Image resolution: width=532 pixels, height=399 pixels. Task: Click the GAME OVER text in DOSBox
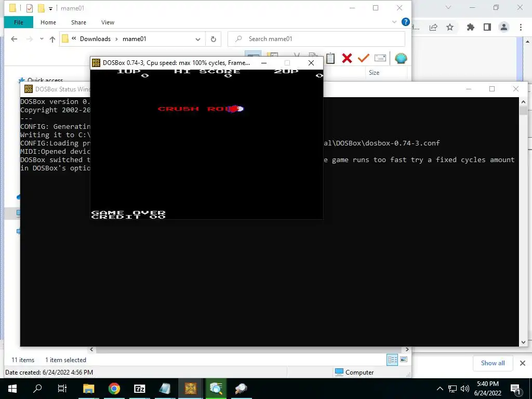pos(128,213)
